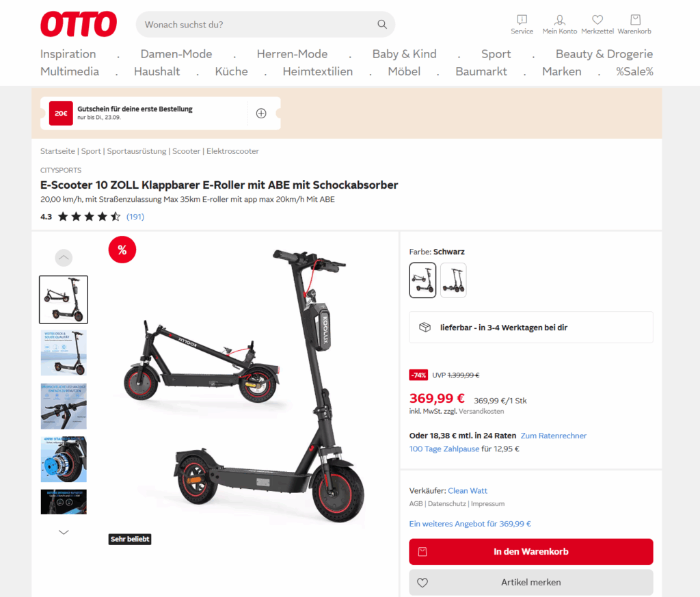Open the Multimedia menu category
This screenshot has width=700, height=597.
(x=70, y=71)
